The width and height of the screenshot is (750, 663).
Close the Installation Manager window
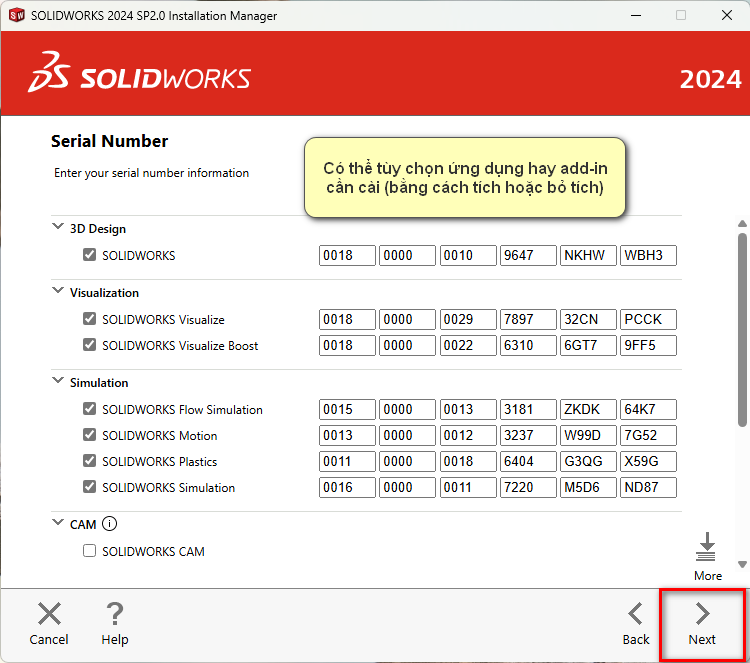click(x=727, y=15)
